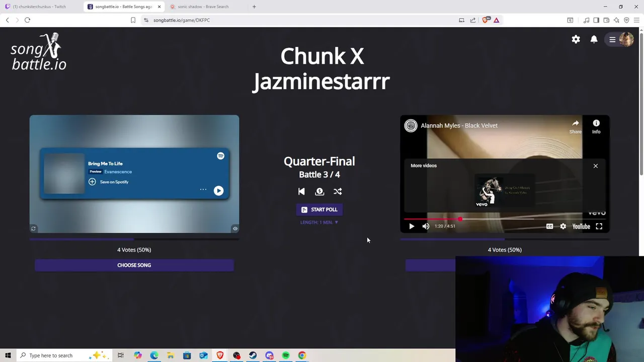
Task: Seek on the YouTube red progress bar
Action: click(505, 219)
